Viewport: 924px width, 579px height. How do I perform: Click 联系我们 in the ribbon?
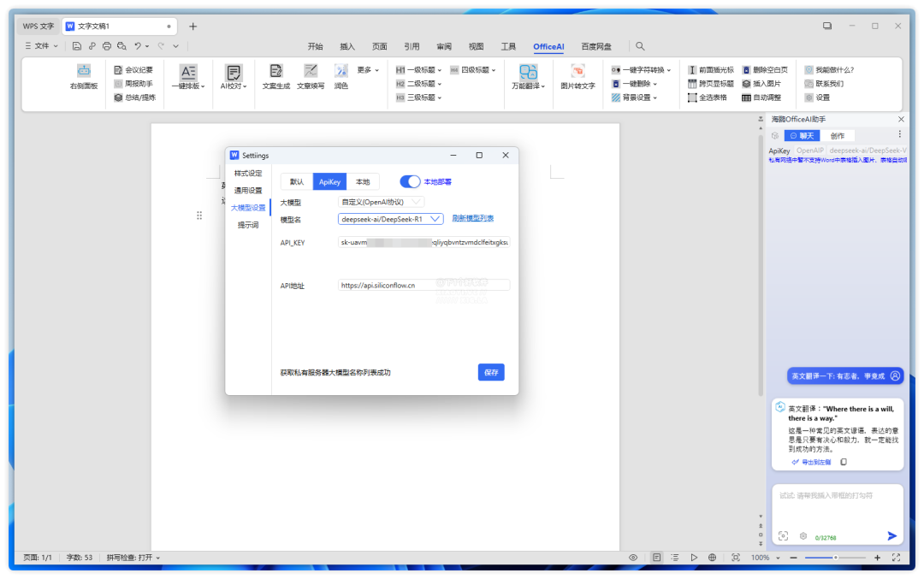point(825,84)
